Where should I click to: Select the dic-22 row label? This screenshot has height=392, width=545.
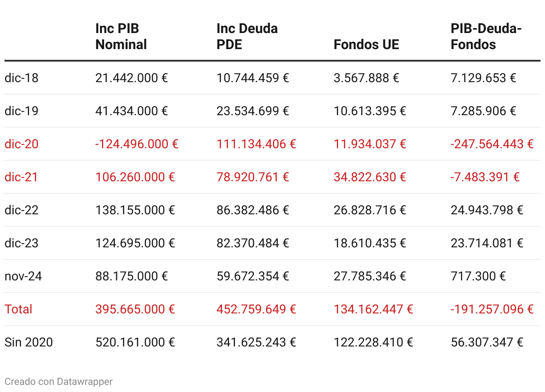[21, 210]
